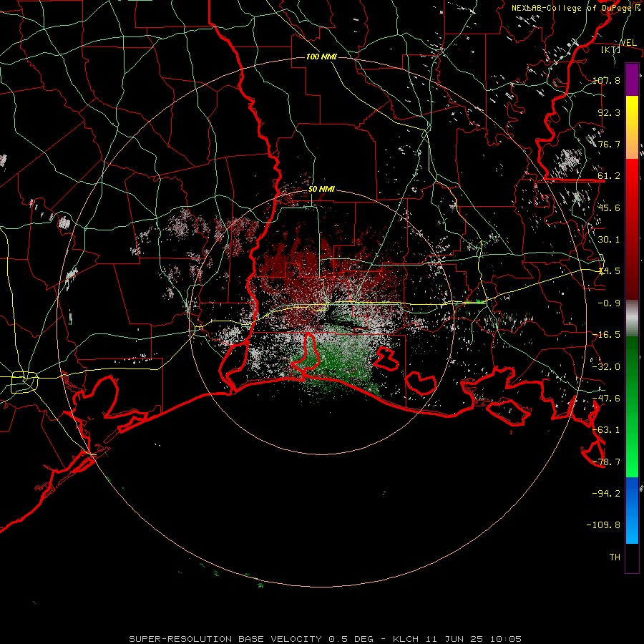644x644 pixels.
Task: Click the 45.6 scale value
Action: click(609, 208)
